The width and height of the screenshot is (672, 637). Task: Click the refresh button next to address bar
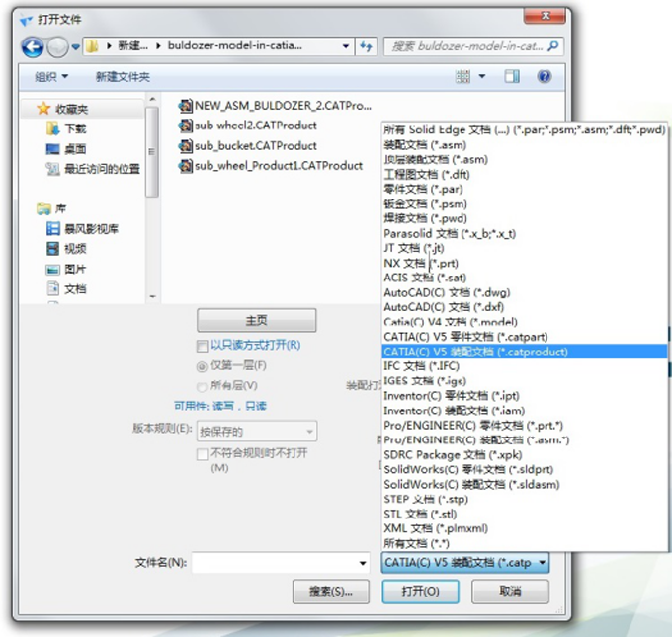(x=367, y=46)
